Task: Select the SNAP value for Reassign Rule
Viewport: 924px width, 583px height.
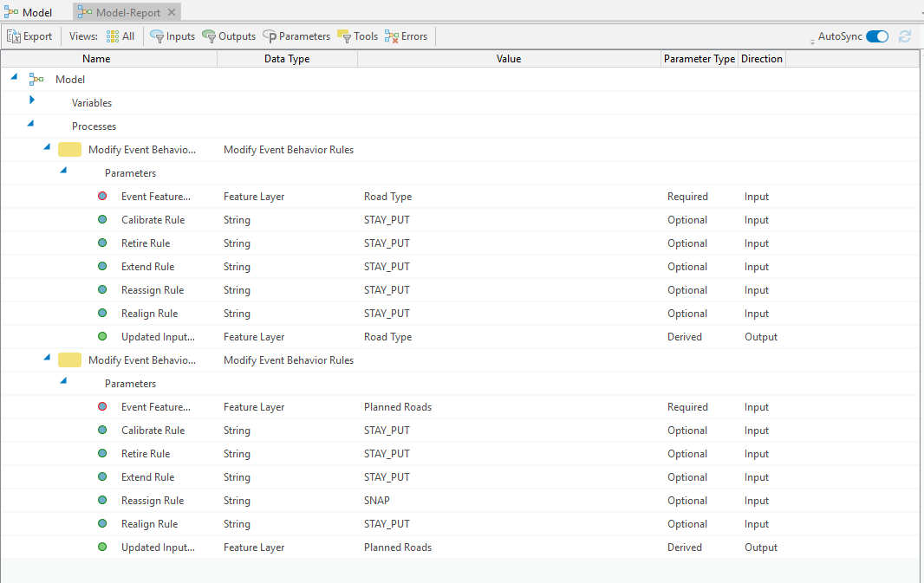Action: tap(376, 500)
